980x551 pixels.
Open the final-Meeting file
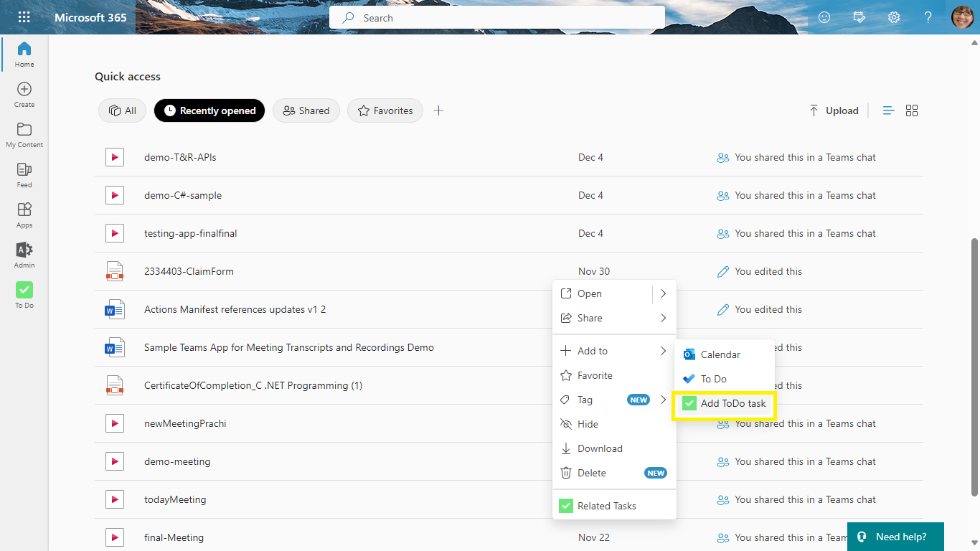tap(174, 537)
